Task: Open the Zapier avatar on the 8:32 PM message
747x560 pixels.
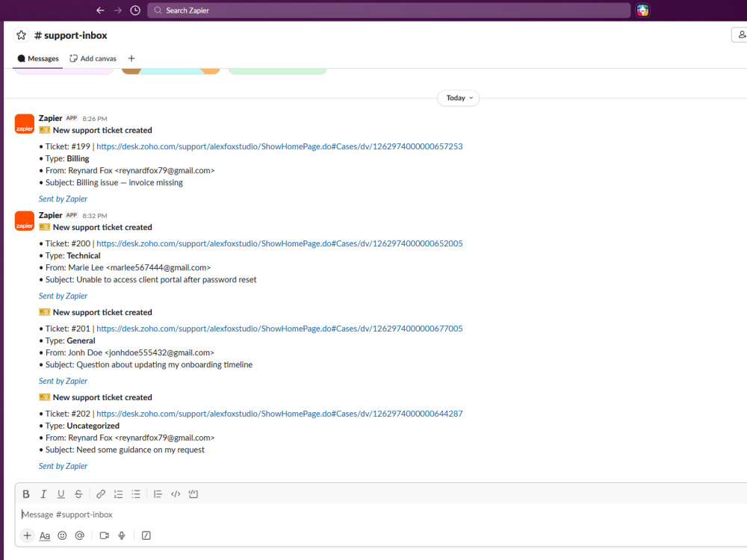Action: tap(25, 220)
